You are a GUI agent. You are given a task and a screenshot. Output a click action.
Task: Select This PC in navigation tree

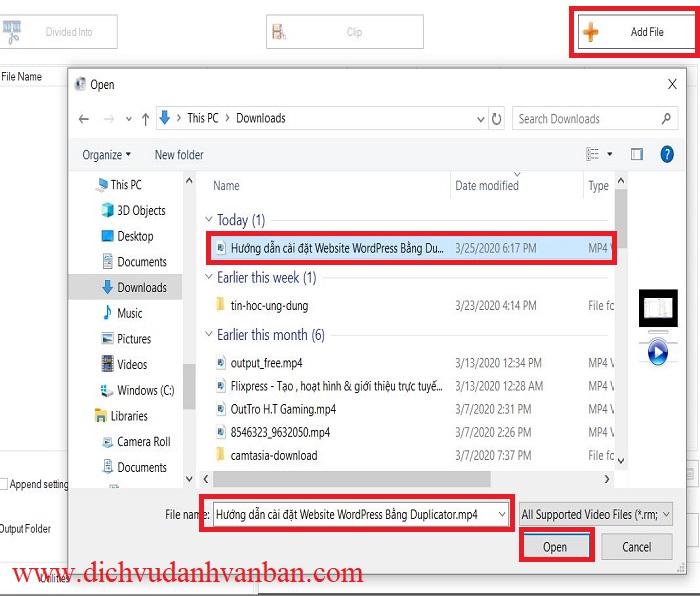[x=126, y=185]
